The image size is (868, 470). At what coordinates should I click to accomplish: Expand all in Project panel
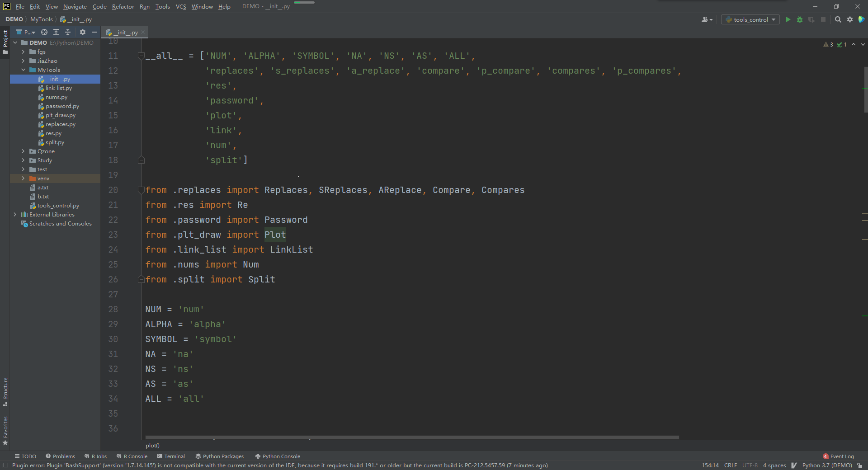tap(56, 32)
